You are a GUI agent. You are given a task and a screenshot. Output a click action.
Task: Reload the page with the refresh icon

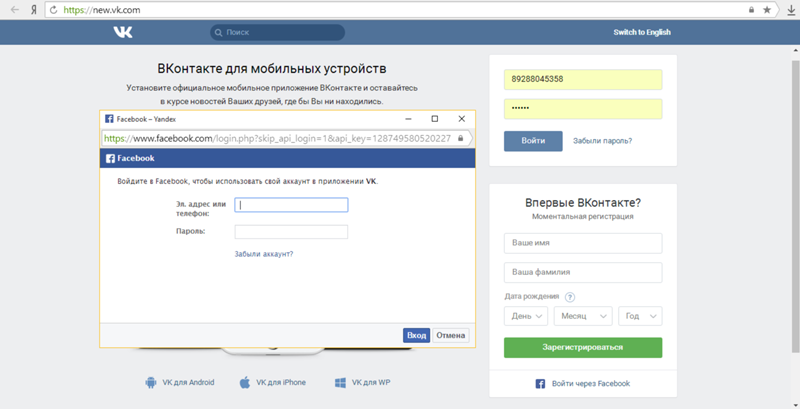point(54,10)
